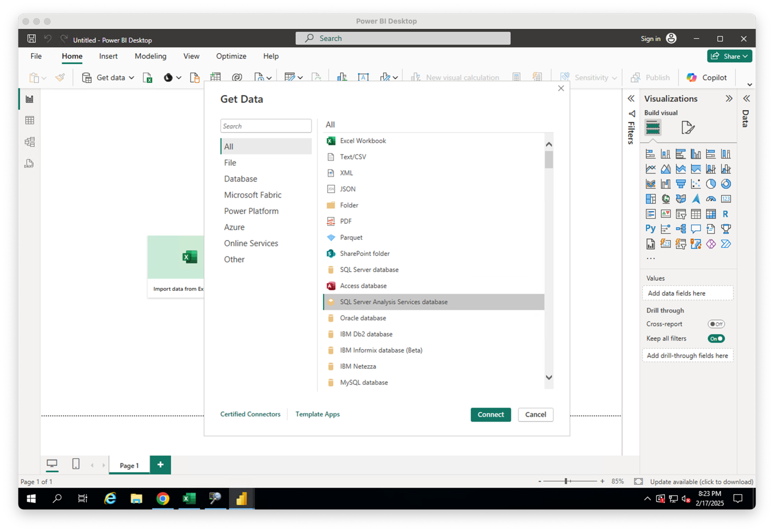Select Oracle database from list
The image size is (774, 532).
tap(433, 318)
